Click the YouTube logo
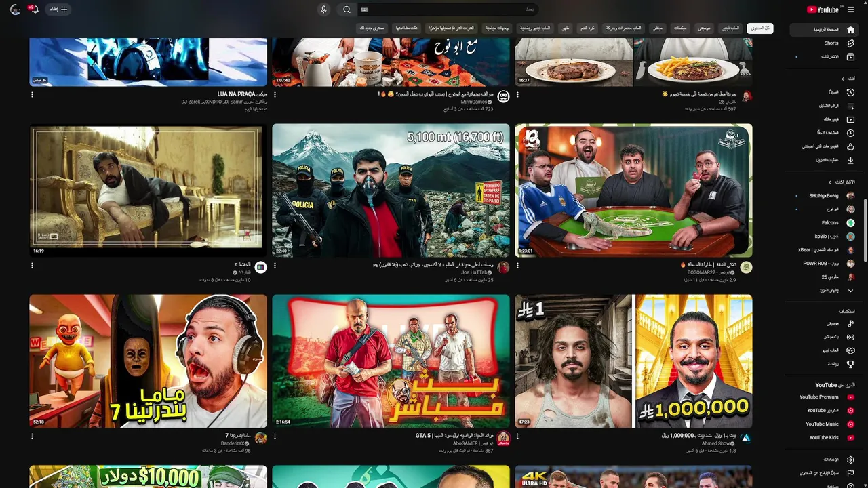The width and height of the screenshot is (868, 488). (823, 9)
